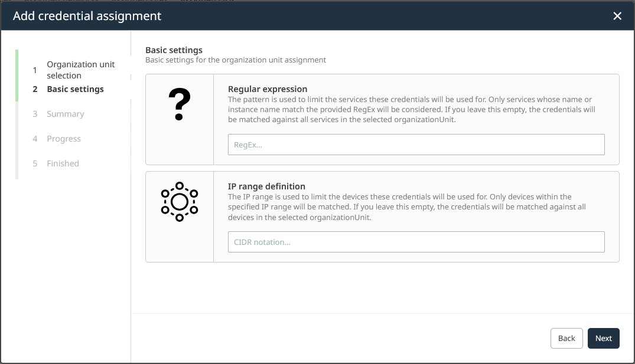Click the Basic settings section title

(174, 50)
